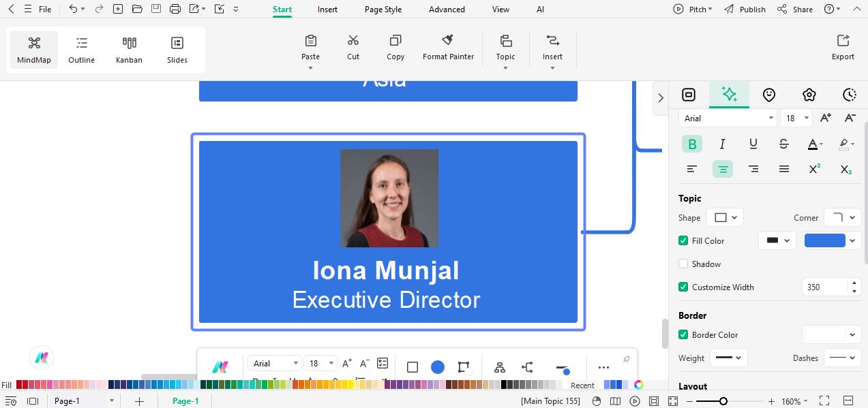This screenshot has width=868, height=408.
Task: Click the layout structure icon in floating toolbar
Action: coord(500,367)
